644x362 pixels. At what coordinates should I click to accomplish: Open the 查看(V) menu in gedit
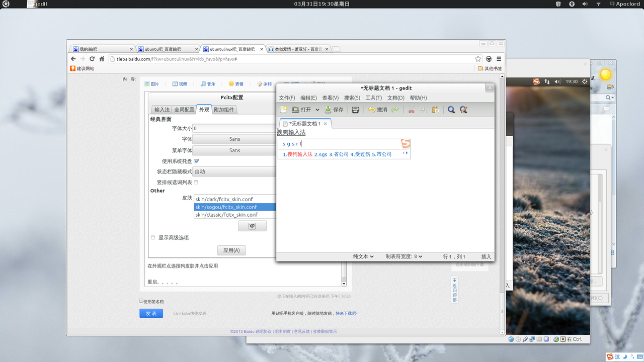coord(331,98)
